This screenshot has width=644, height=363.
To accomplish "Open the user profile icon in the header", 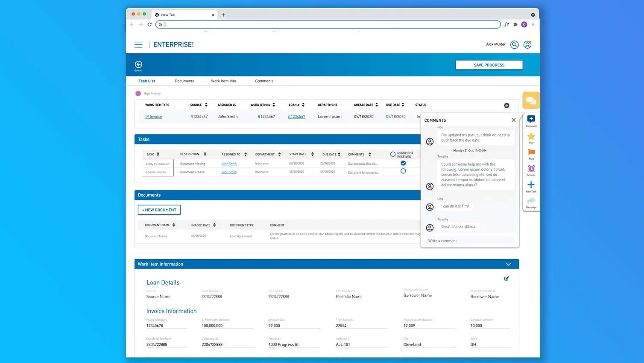I will [527, 44].
